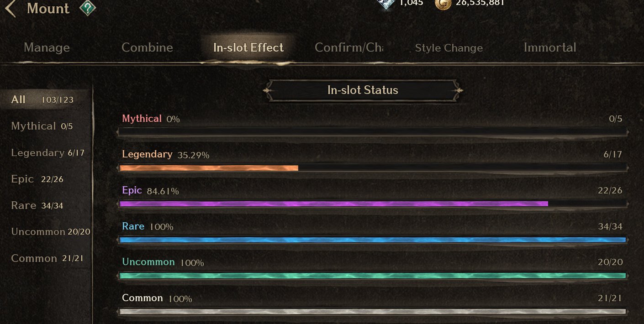
Task: Open the Combine tab
Action: point(147,47)
